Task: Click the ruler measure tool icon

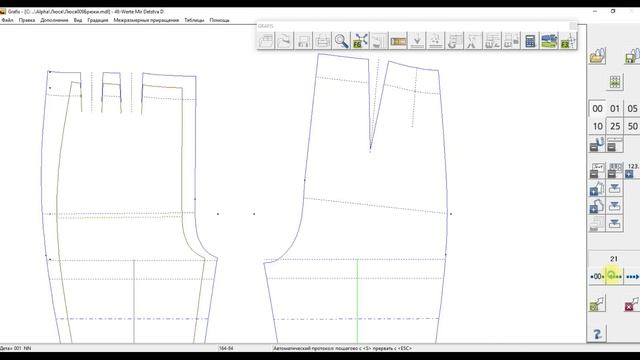Action: (x=398, y=41)
